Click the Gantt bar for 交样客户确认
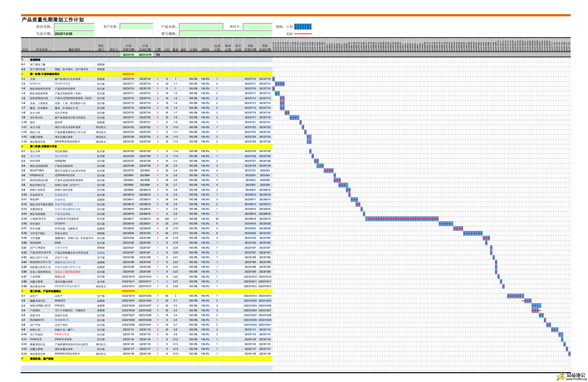Viewport: 588px width, 382px height. (x=473, y=233)
